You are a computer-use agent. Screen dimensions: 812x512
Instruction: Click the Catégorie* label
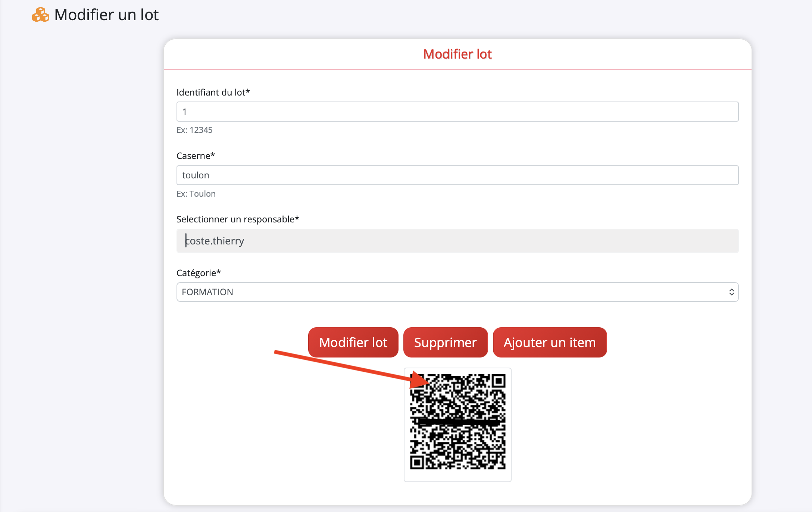pyautogui.click(x=199, y=273)
